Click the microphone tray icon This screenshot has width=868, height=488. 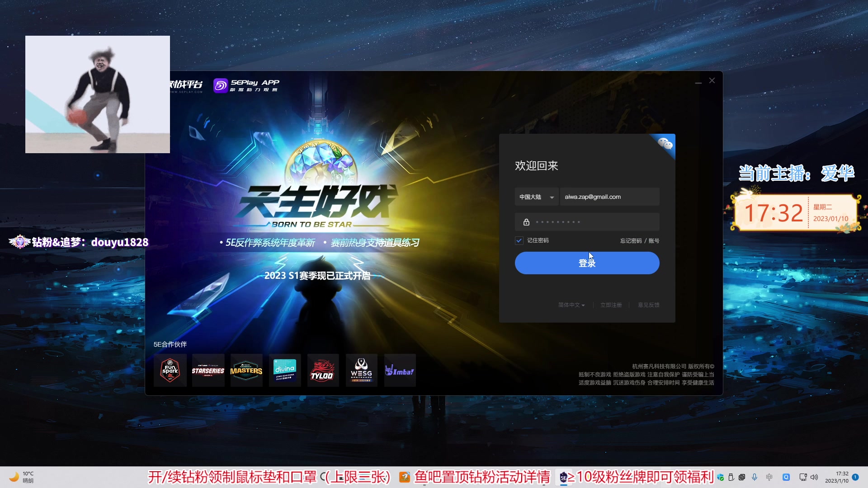click(755, 477)
